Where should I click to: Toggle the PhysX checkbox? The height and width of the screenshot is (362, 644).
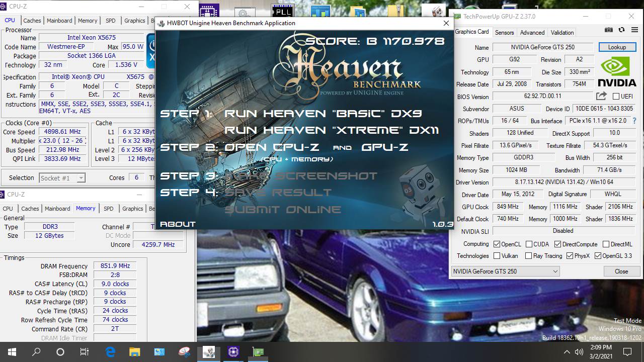tap(570, 256)
